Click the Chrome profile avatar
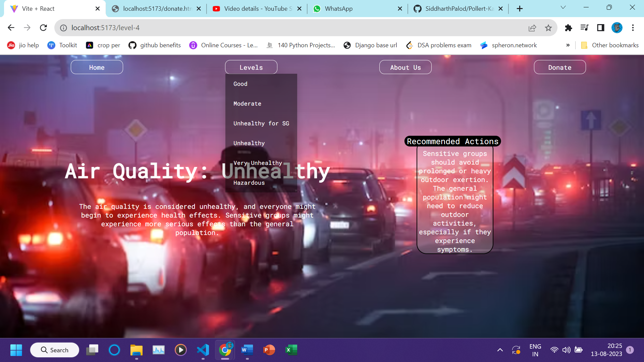The height and width of the screenshot is (362, 644). (616, 28)
